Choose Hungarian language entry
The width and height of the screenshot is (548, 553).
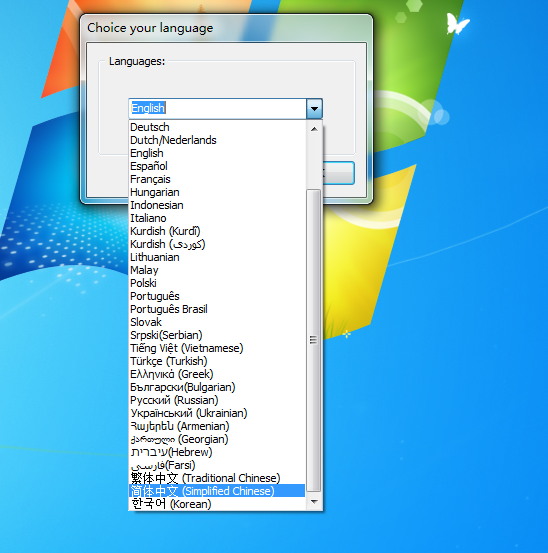(217, 192)
